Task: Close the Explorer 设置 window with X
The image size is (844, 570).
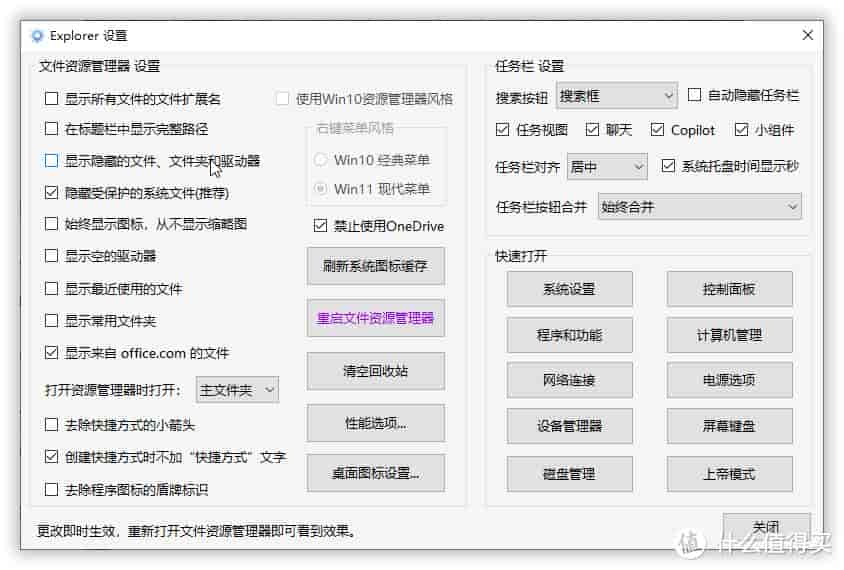Action: point(807,36)
